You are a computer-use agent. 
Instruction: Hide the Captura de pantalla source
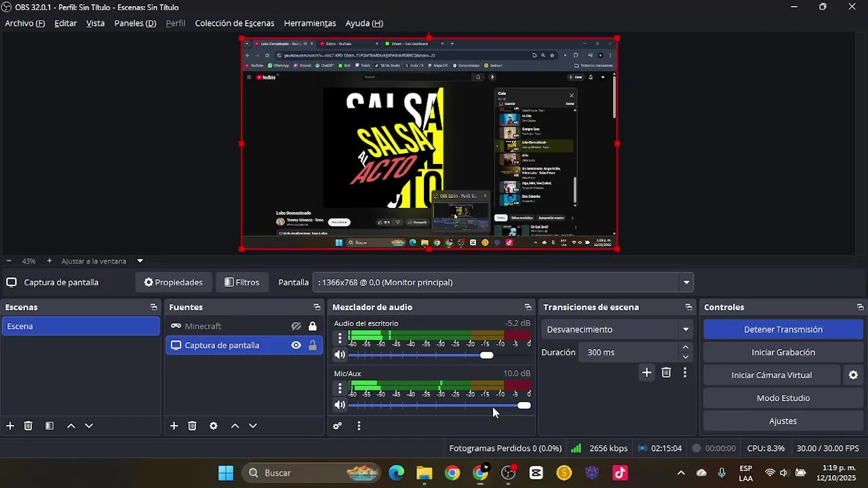point(296,345)
